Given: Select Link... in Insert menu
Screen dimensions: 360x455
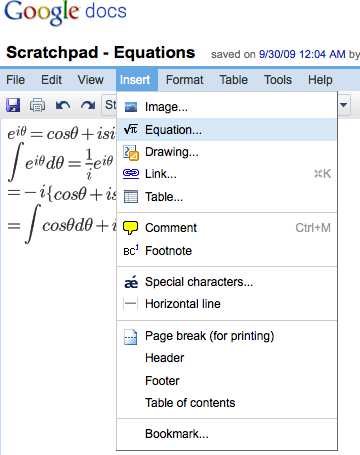Looking at the screenshot, I should pyautogui.click(x=227, y=174).
